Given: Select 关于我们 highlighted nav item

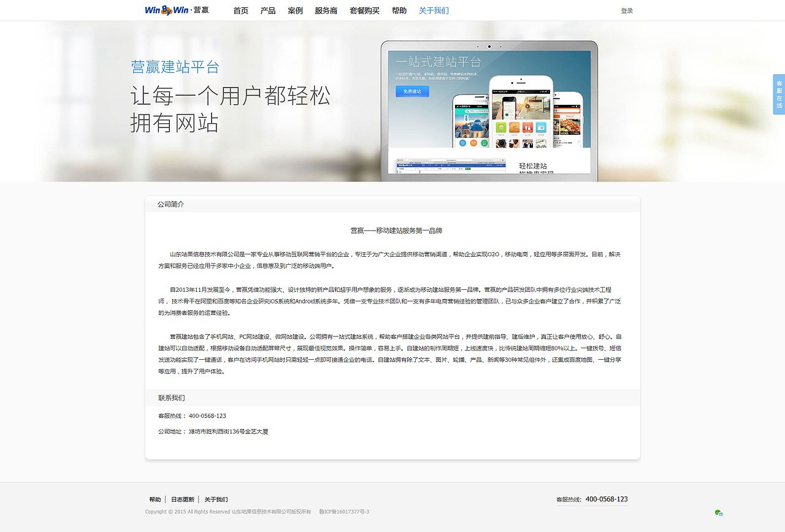Looking at the screenshot, I should coord(434,10).
